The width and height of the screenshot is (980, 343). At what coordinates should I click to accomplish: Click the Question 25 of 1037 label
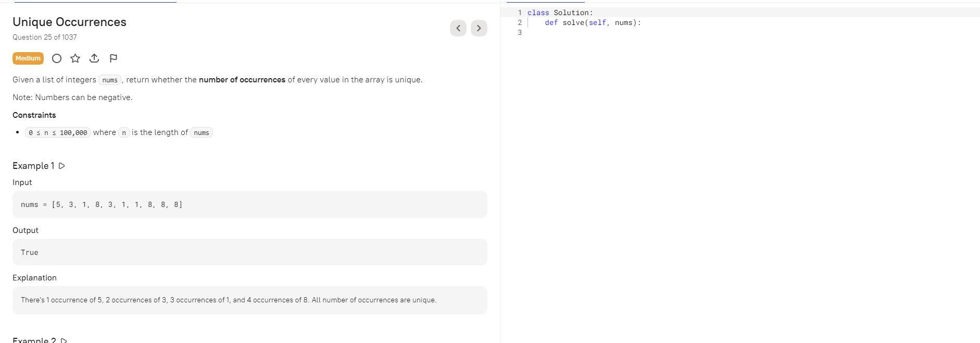point(44,37)
